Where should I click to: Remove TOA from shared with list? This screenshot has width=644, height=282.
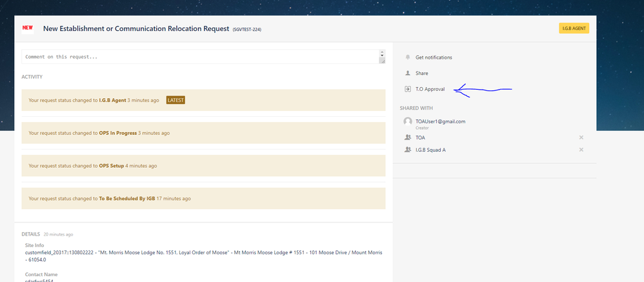coord(581,137)
